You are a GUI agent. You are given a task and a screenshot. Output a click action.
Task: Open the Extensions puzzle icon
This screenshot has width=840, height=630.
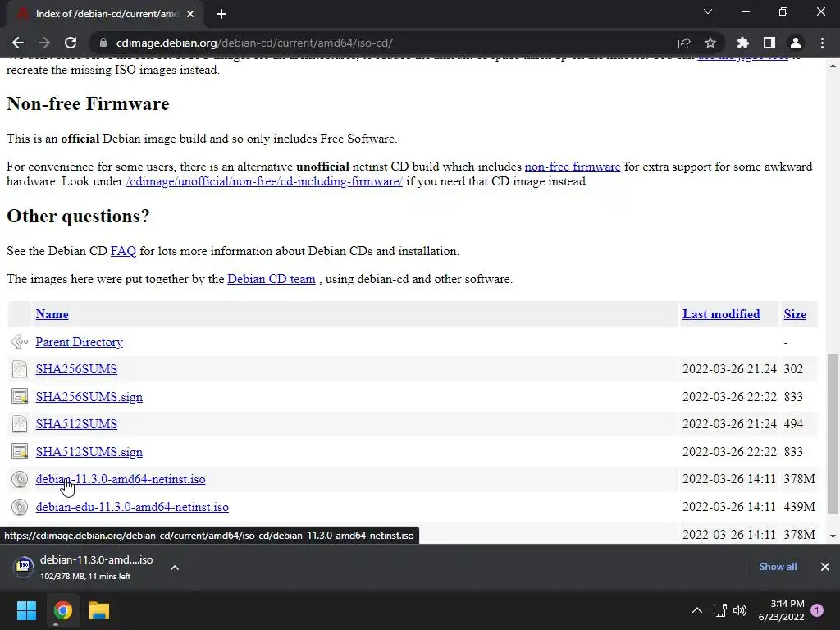pos(743,43)
